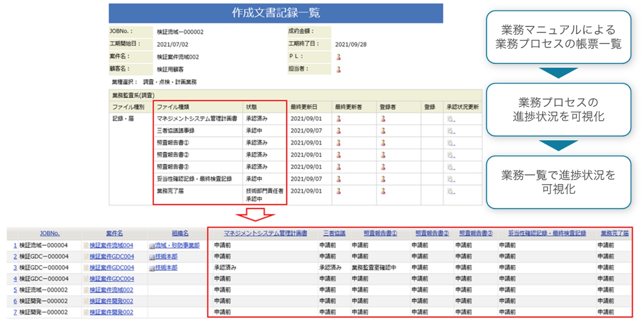644x325 pixels.
Task: Click 照査報告書① column header in bottom table
Action: coord(380,234)
